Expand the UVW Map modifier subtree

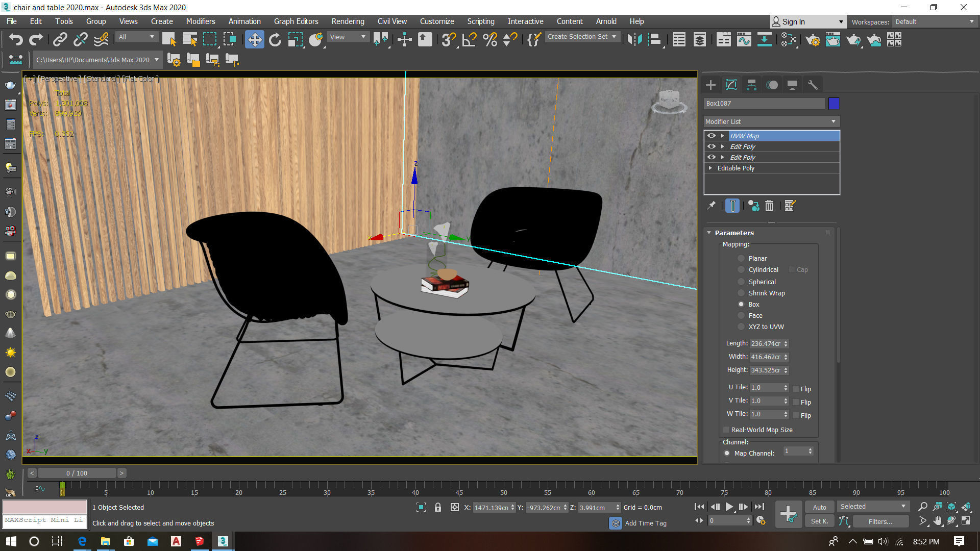(722, 136)
